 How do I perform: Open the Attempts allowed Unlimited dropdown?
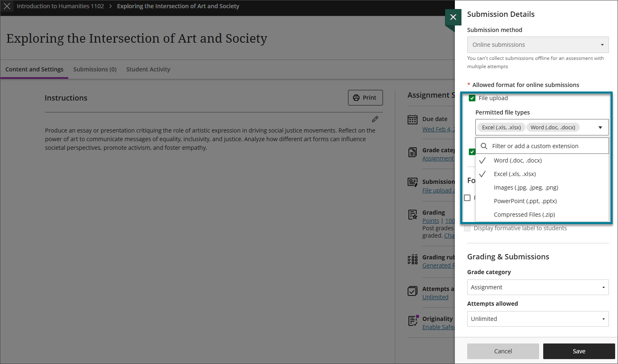(x=538, y=319)
